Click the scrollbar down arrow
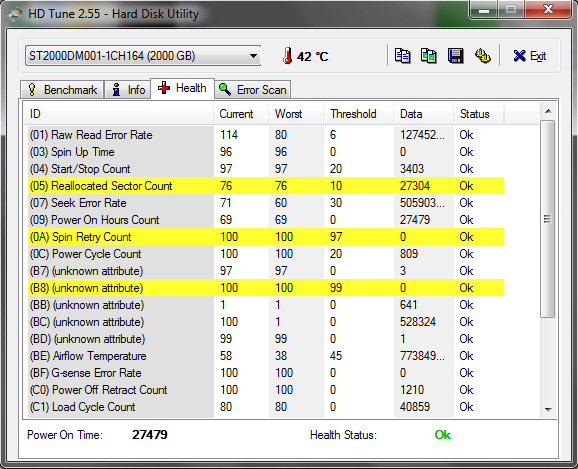Image resolution: width=578 pixels, height=469 pixels. point(548,410)
